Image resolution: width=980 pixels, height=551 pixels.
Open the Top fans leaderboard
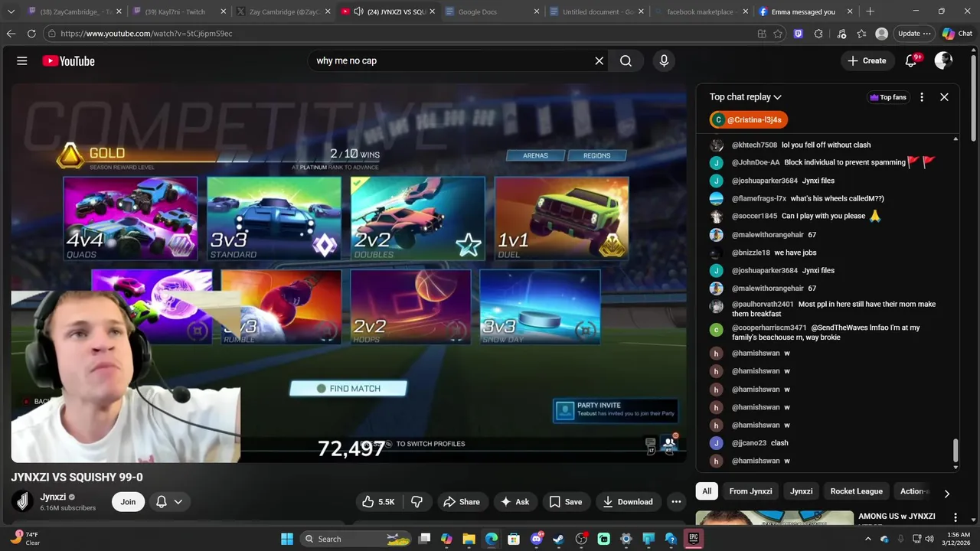888,97
